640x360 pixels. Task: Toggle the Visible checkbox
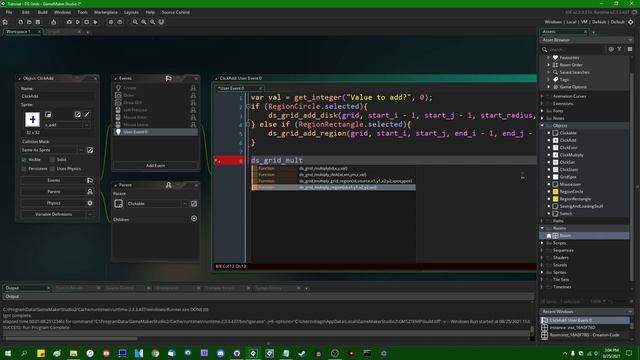24,160
